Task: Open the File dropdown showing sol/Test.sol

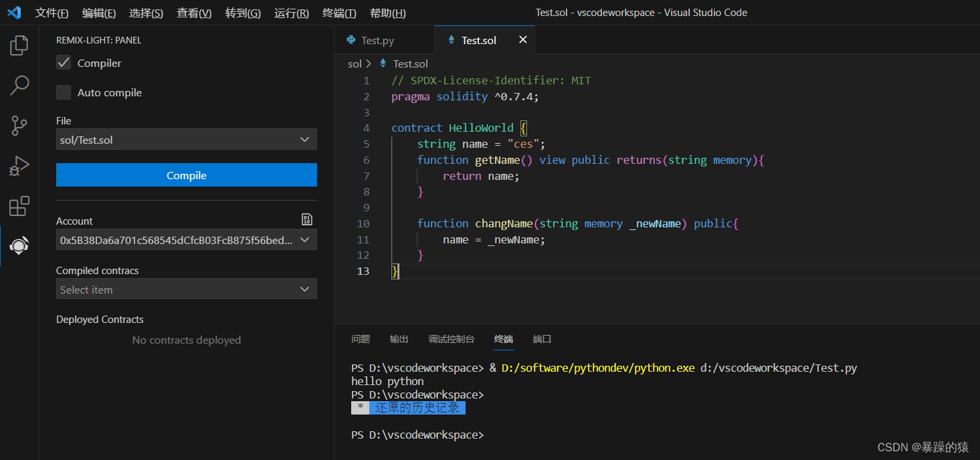Action: tap(186, 139)
